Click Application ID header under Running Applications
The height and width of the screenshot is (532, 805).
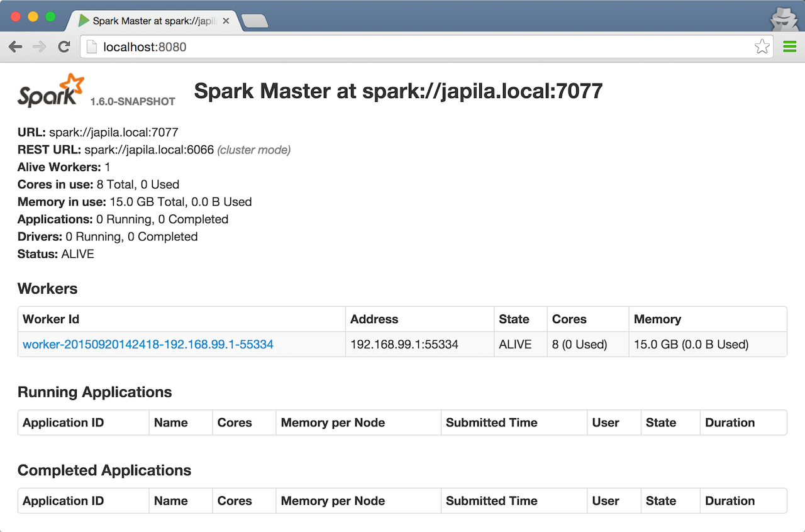(63, 423)
